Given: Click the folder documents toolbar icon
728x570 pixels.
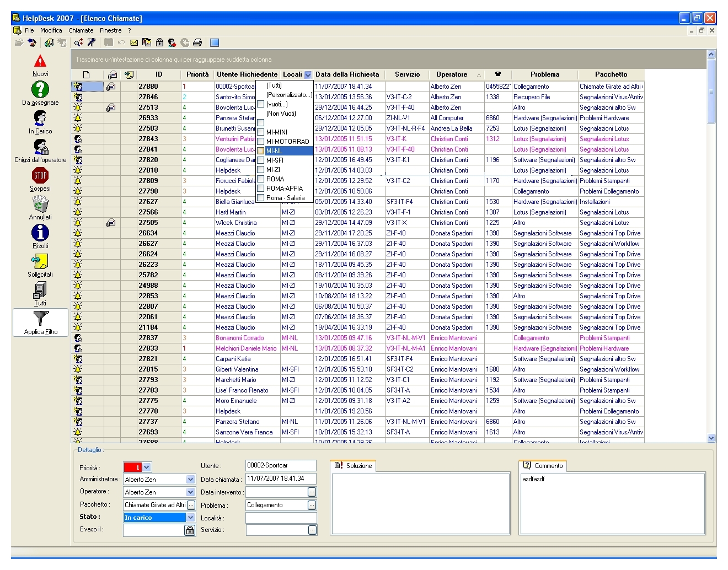Looking at the screenshot, I should click(x=147, y=42).
